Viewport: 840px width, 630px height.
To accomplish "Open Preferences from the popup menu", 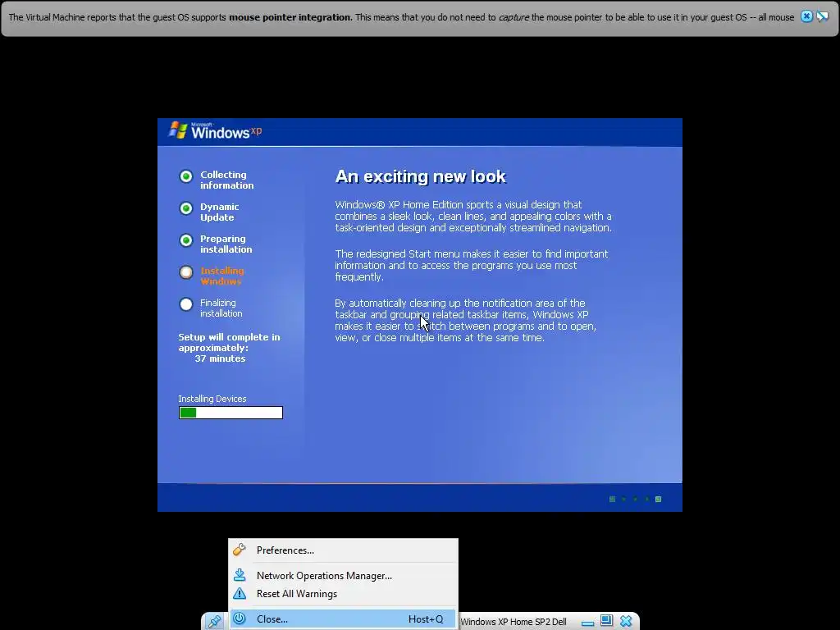I will (343, 550).
